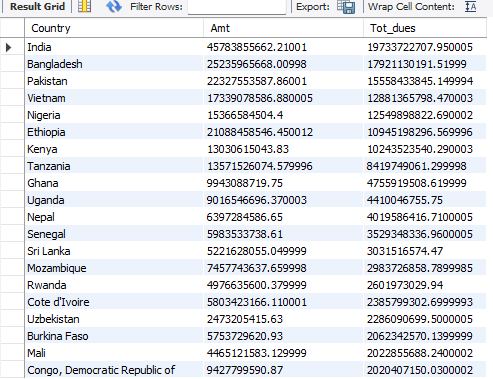Click Amt value 7457743637.659998
The height and width of the screenshot is (379, 493).
(257, 268)
